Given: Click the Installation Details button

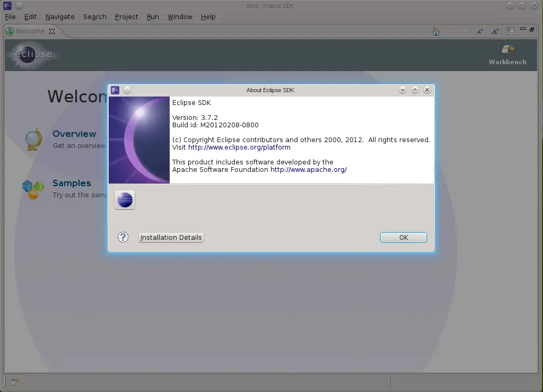Looking at the screenshot, I should coord(171,237).
